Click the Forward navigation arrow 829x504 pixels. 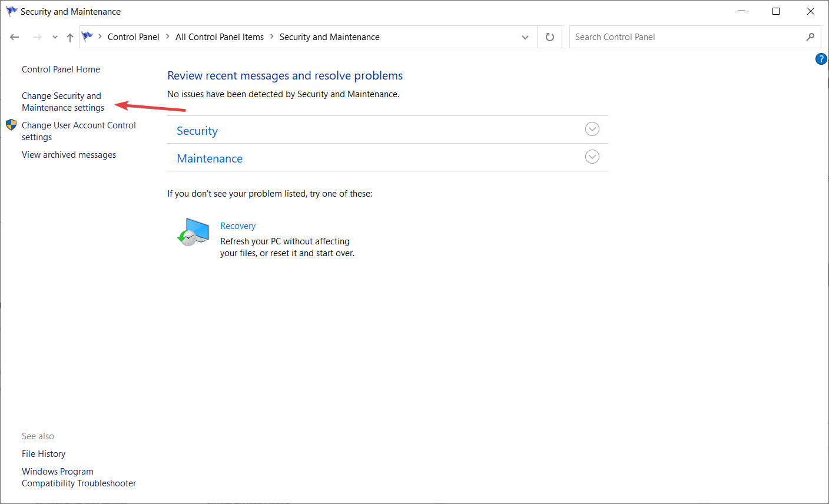click(37, 37)
